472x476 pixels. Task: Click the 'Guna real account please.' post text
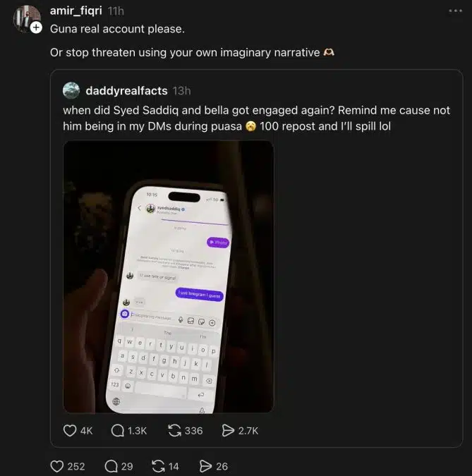click(x=117, y=29)
